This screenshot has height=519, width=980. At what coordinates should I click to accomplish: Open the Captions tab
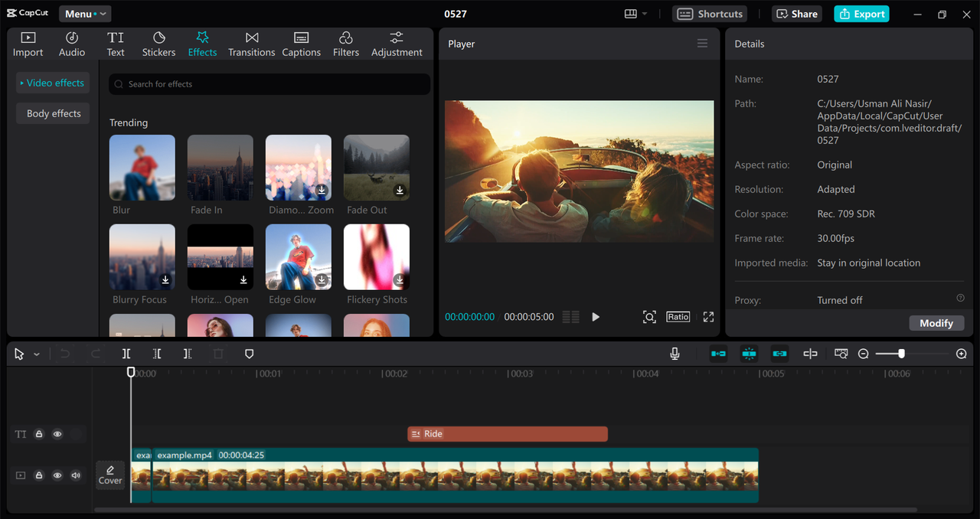tap(301, 44)
